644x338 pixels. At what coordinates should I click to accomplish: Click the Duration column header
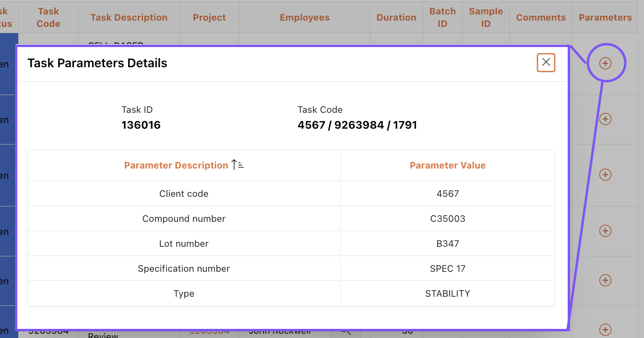point(396,18)
